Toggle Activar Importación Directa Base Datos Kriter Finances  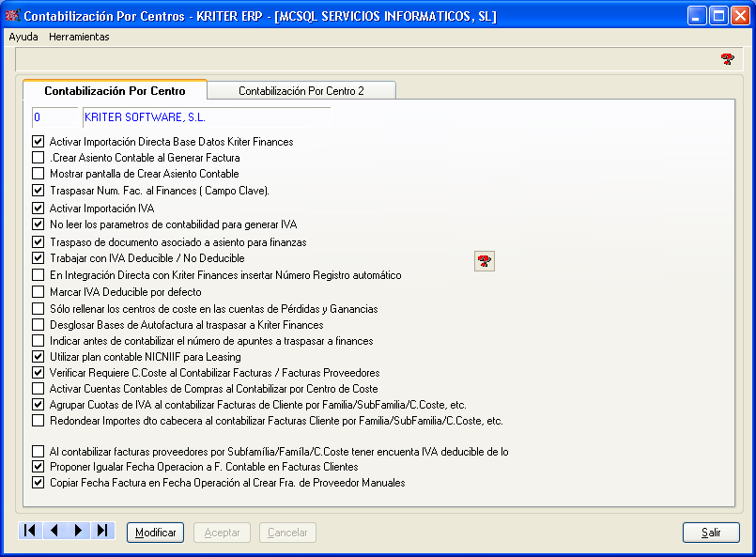pos(39,142)
